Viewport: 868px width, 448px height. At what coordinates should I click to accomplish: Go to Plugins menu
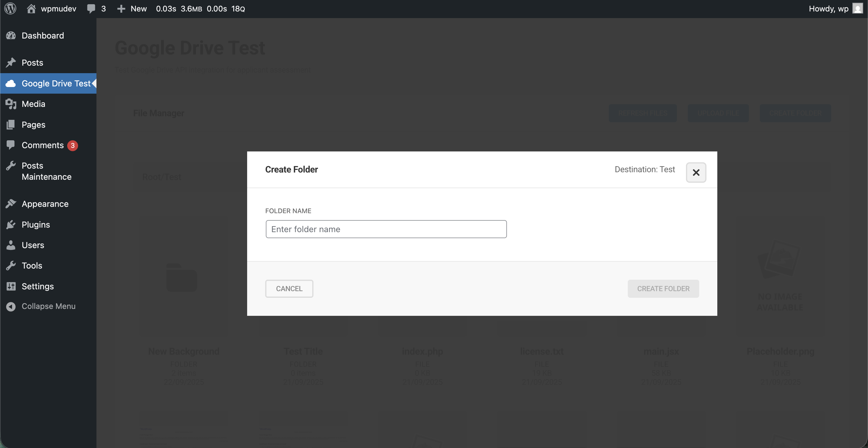pos(48,225)
